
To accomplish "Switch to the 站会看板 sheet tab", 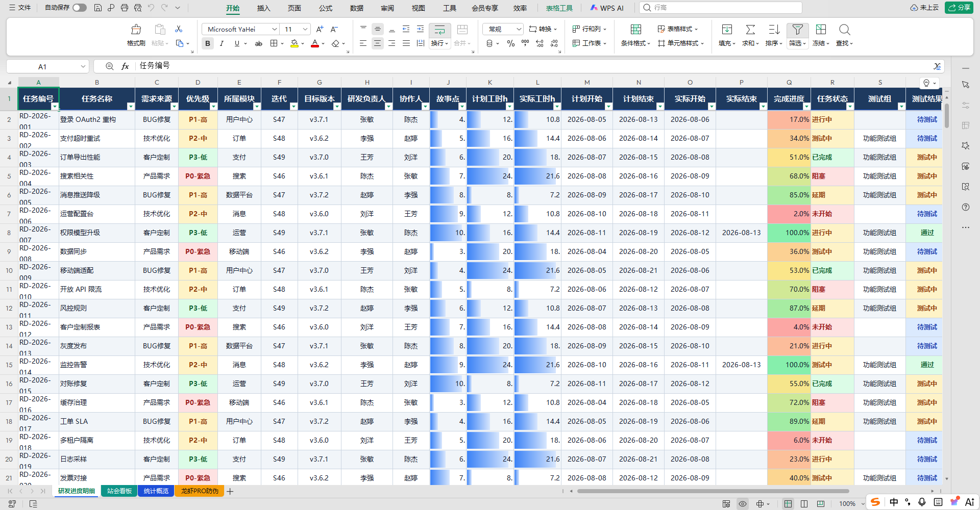I will (119, 491).
